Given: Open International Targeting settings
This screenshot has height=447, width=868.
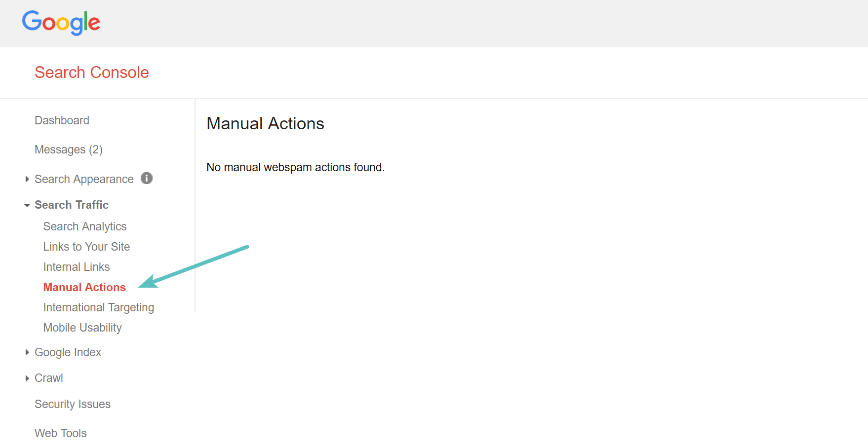Looking at the screenshot, I should tap(99, 307).
